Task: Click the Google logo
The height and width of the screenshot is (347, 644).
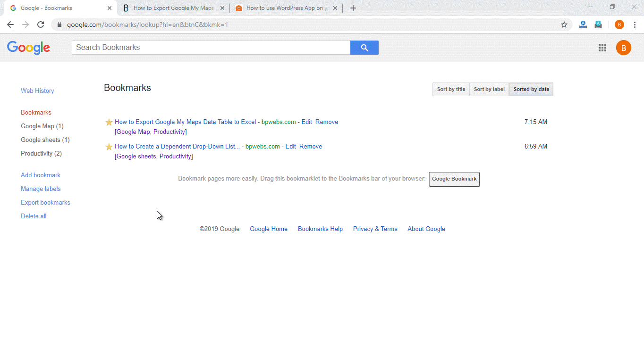Action: click(28, 48)
